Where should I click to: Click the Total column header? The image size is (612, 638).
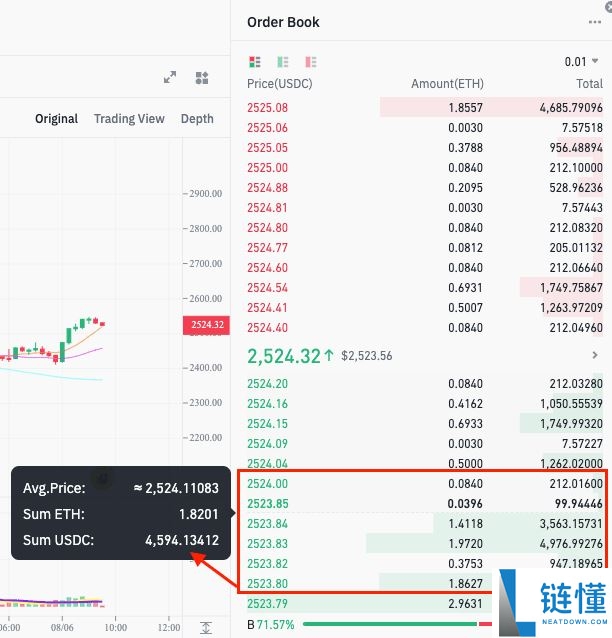589,84
